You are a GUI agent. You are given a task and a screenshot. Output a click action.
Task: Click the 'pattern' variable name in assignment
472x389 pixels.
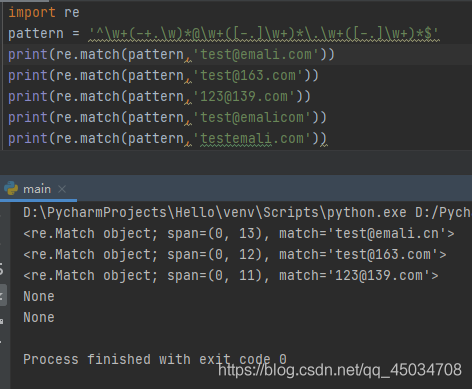click(x=36, y=34)
